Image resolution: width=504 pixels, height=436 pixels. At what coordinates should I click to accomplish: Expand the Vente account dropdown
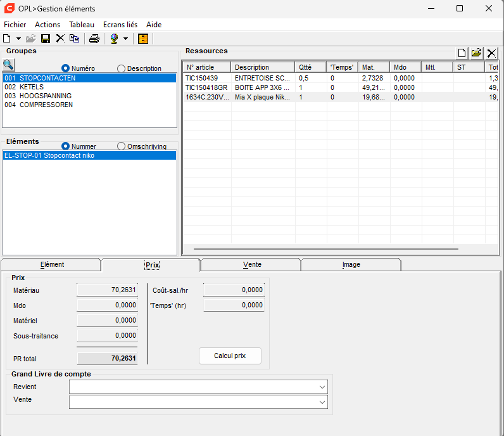322,402
